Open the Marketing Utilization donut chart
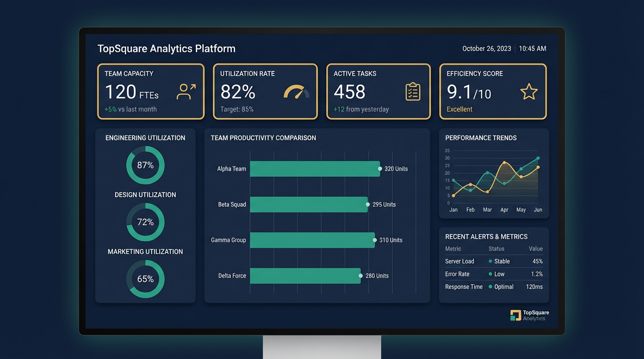The width and height of the screenshot is (644, 359). click(x=145, y=279)
